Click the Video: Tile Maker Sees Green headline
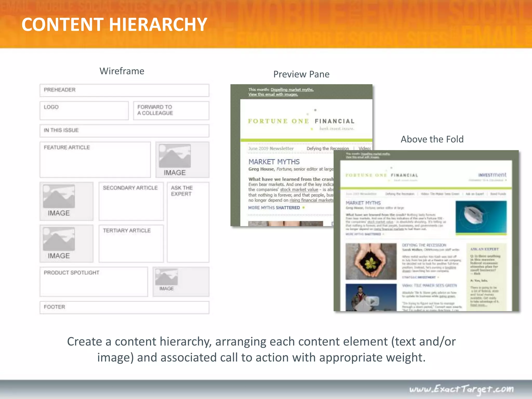This screenshot has height=399, width=532. [429, 285]
